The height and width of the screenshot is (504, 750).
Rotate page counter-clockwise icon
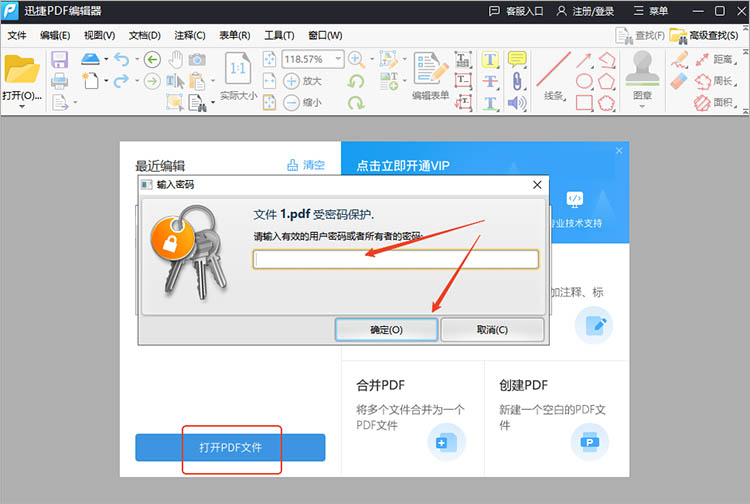click(355, 81)
